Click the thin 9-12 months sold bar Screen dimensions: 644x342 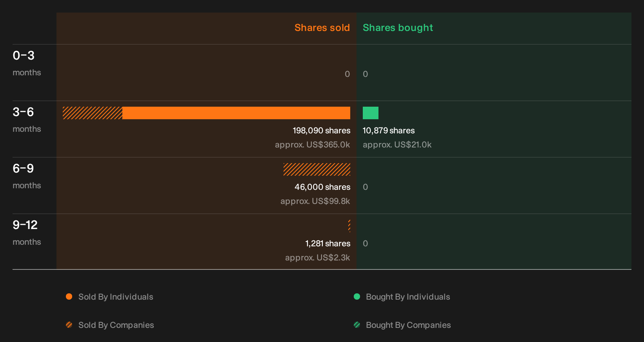[349, 226]
